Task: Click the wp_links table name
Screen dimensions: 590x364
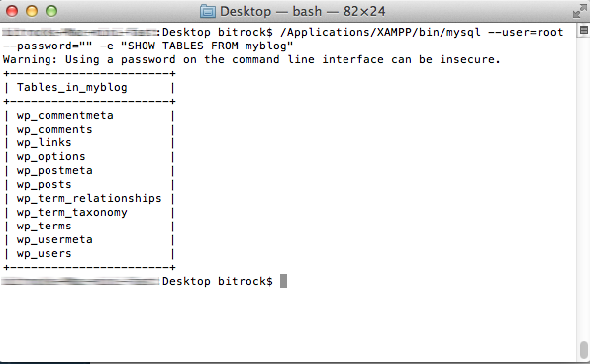Action: coord(44,142)
